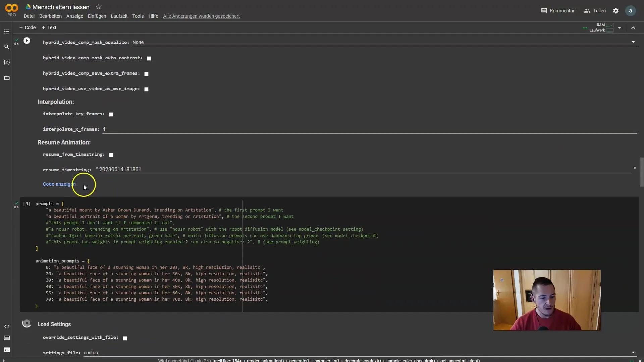Viewport: 644px width, 362px height.
Task: Click the animation prompt line for frame 70
Action: tap(157, 299)
